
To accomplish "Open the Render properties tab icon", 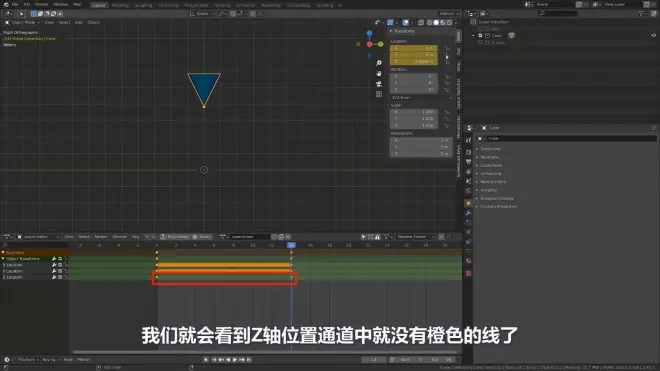I will click(x=468, y=152).
